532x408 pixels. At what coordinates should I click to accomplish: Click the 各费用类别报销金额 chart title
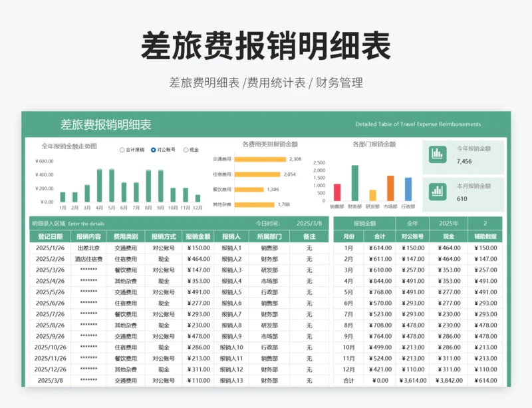point(270,144)
